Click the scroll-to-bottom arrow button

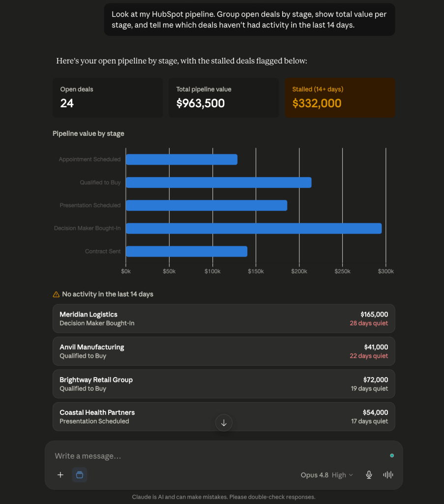click(224, 423)
